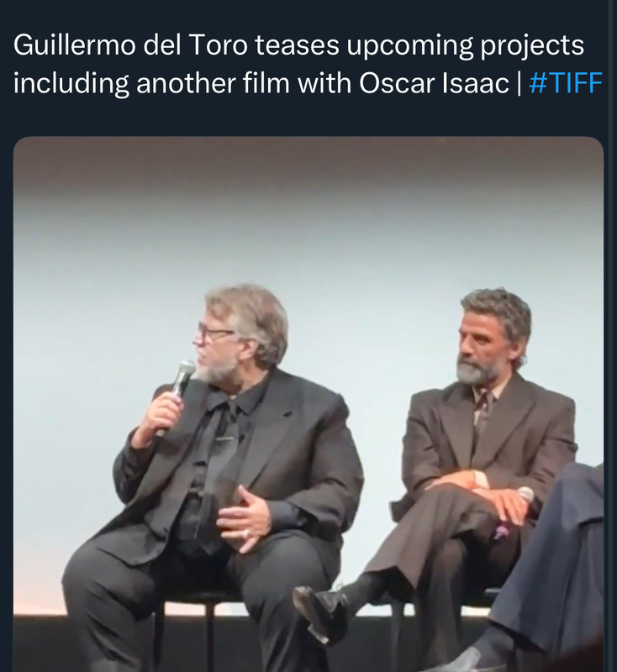Click the tweet text 'Guillermo del Toro teases'
This screenshot has width=617, height=672.
click(x=177, y=45)
